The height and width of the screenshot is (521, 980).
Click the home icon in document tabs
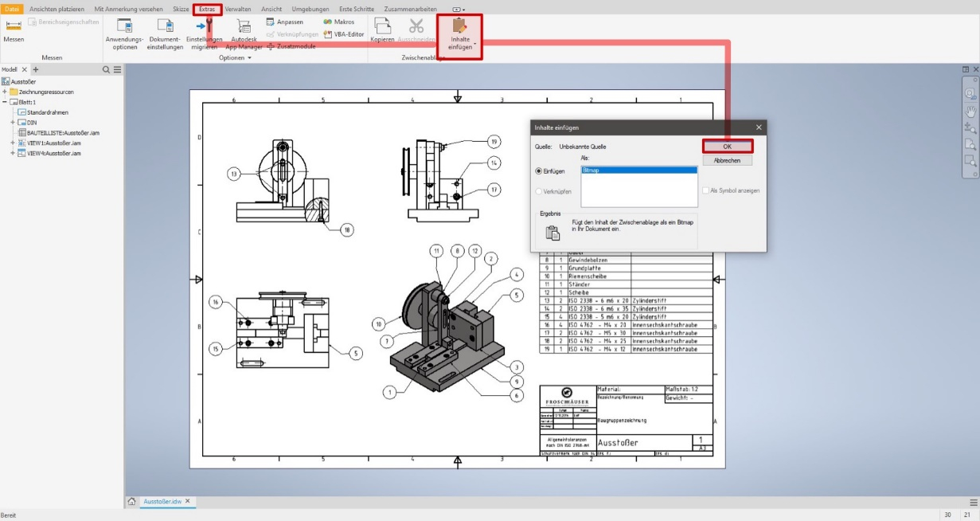132,501
